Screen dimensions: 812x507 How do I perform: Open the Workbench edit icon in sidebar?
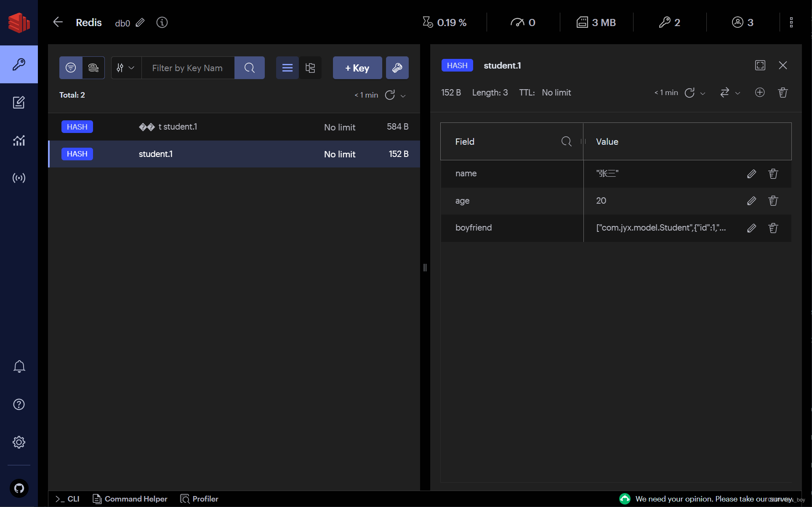tap(19, 102)
